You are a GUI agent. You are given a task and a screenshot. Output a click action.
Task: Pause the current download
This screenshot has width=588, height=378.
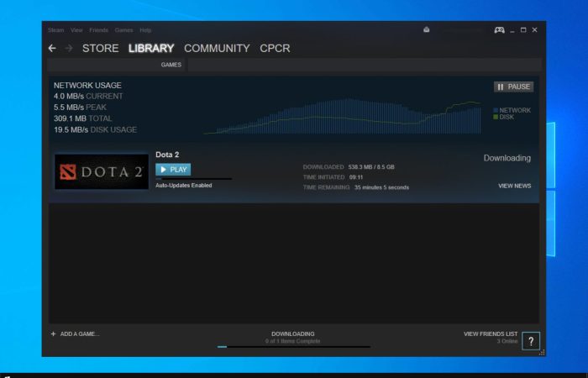pos(513,87)
